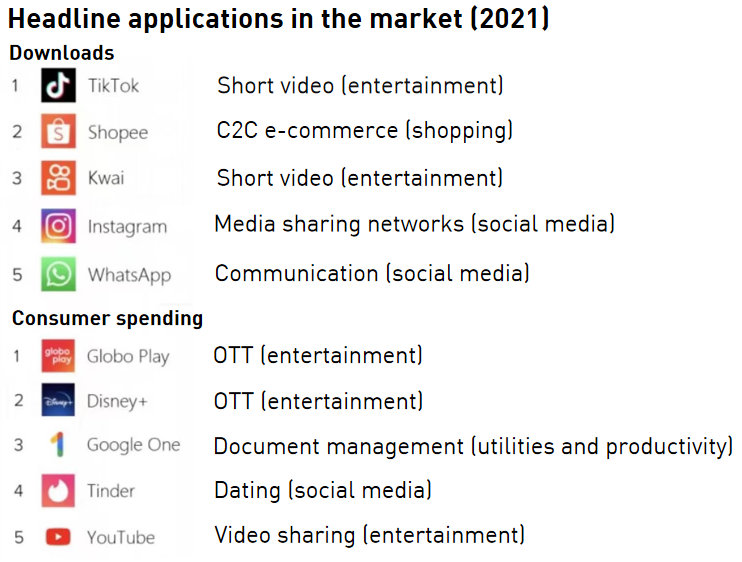Select the "TikTok" app name

pyautogui.click(x=114, y=86)
